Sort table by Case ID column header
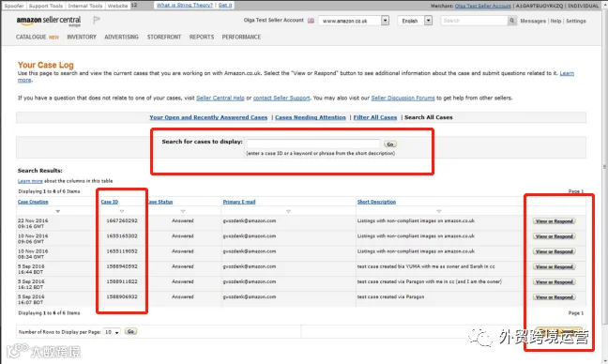 110,202
